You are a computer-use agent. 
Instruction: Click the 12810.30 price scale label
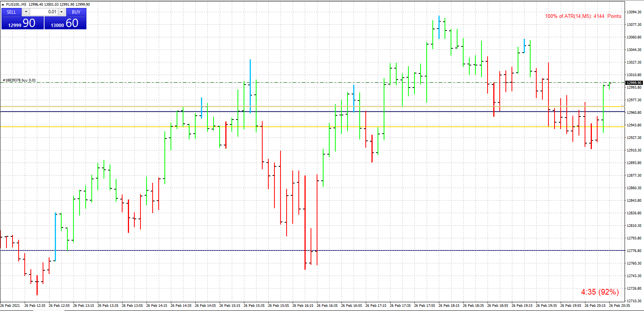click(x=634, y=226)
